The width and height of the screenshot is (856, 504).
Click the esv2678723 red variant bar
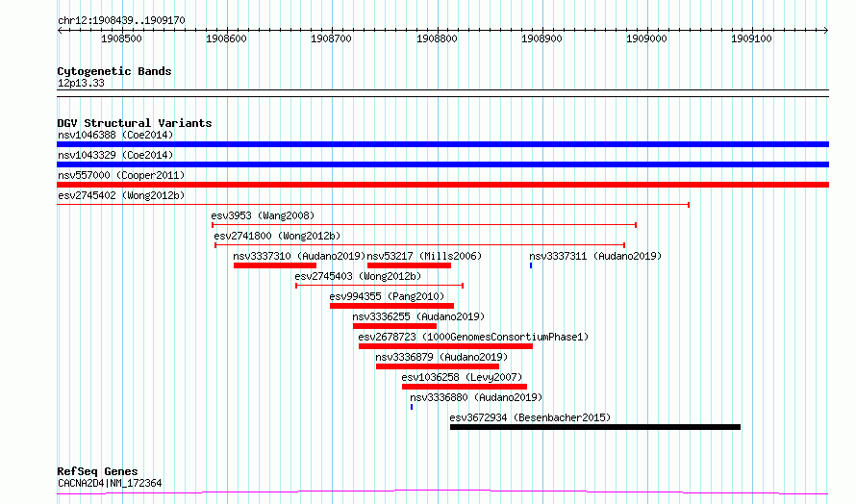click(x=445, y=346)
